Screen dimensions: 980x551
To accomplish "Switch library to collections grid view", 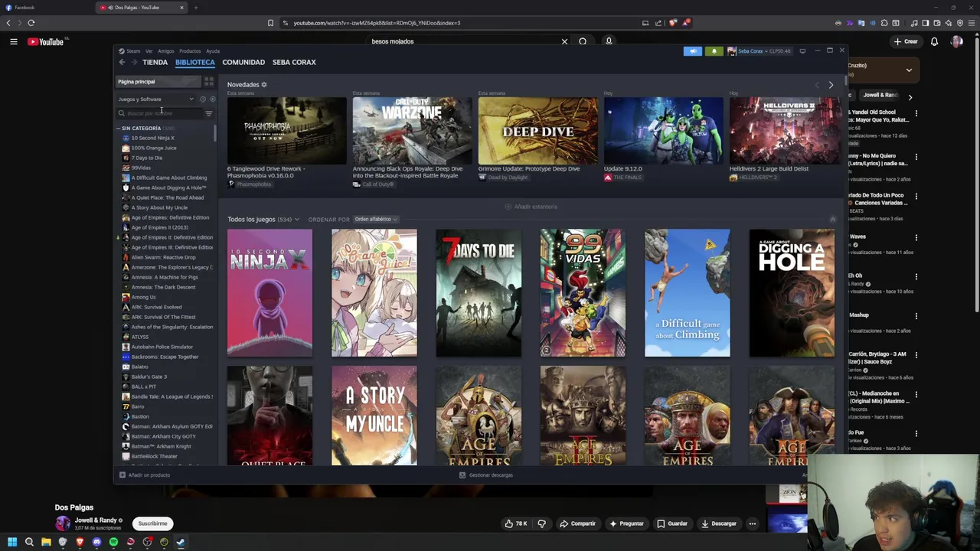I will click(x=208, y=81).
